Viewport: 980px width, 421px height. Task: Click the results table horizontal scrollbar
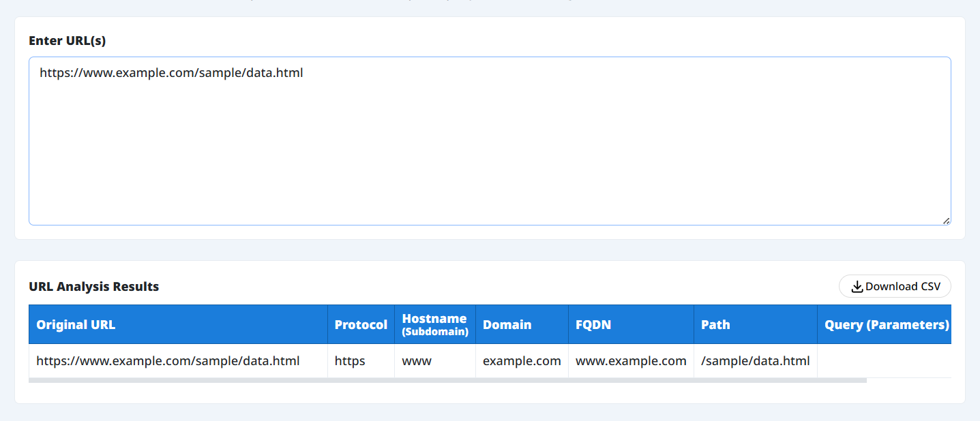tap(447, 380)
